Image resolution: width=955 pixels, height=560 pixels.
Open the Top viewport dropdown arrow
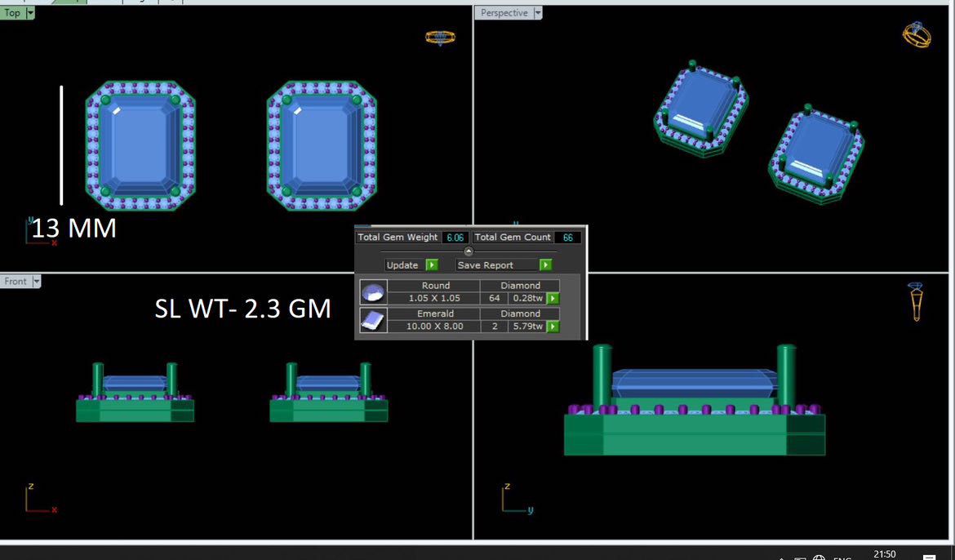coord(30,13)
